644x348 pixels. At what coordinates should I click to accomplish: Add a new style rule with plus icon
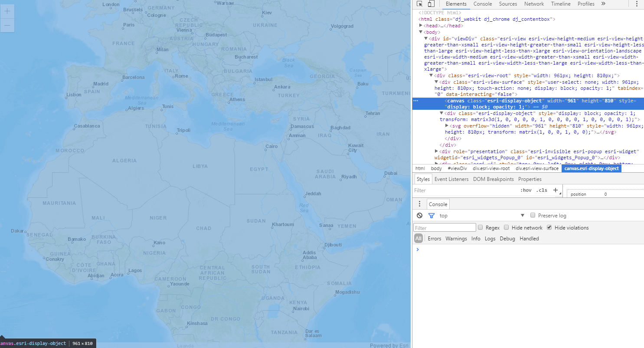pos(556,190)
